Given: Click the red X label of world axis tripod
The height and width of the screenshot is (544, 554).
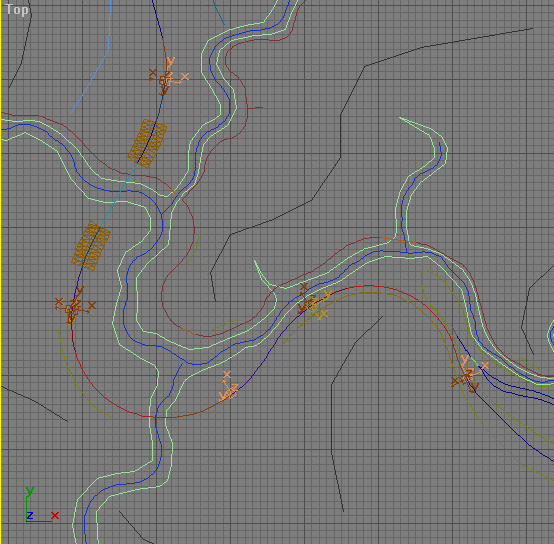Looking at the screenshot, I should 55,516.
